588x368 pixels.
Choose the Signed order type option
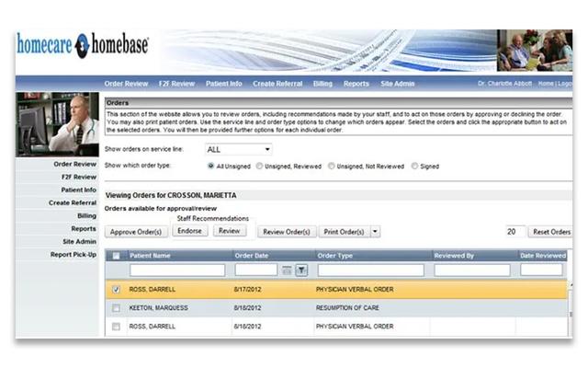pos(413,167)
